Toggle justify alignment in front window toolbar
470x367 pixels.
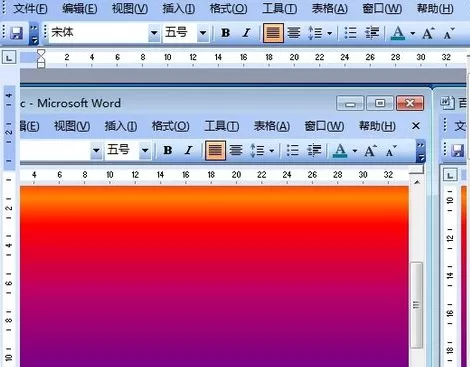215,150
